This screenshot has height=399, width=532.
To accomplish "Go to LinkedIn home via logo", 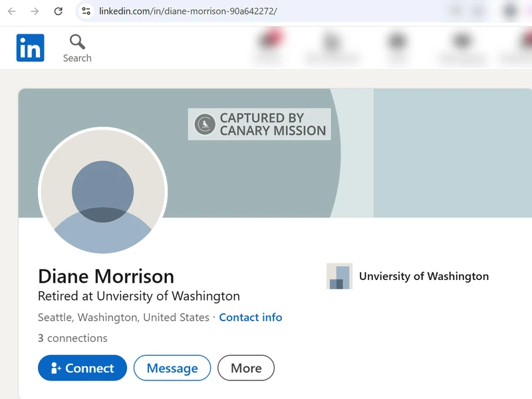I will [x=31, y=48].
